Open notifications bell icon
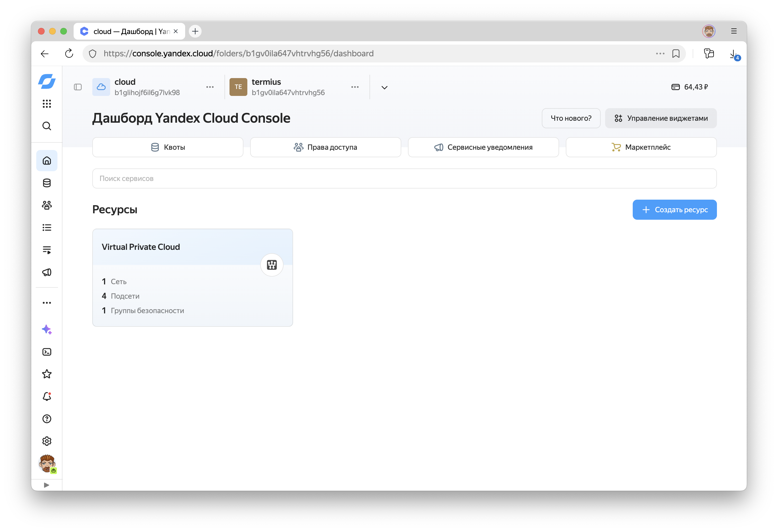The width and height of the screenshot is (778, 532). click(x=47, y=396)
